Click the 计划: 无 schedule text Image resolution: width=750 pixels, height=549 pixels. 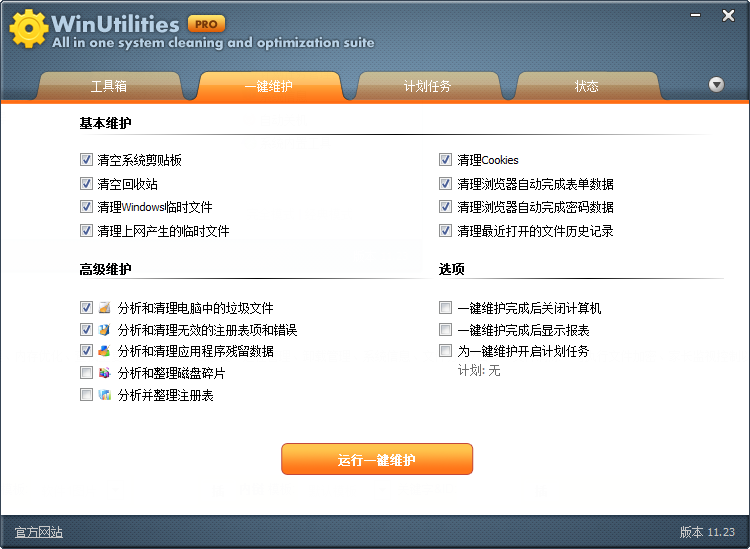click(479, 371)
